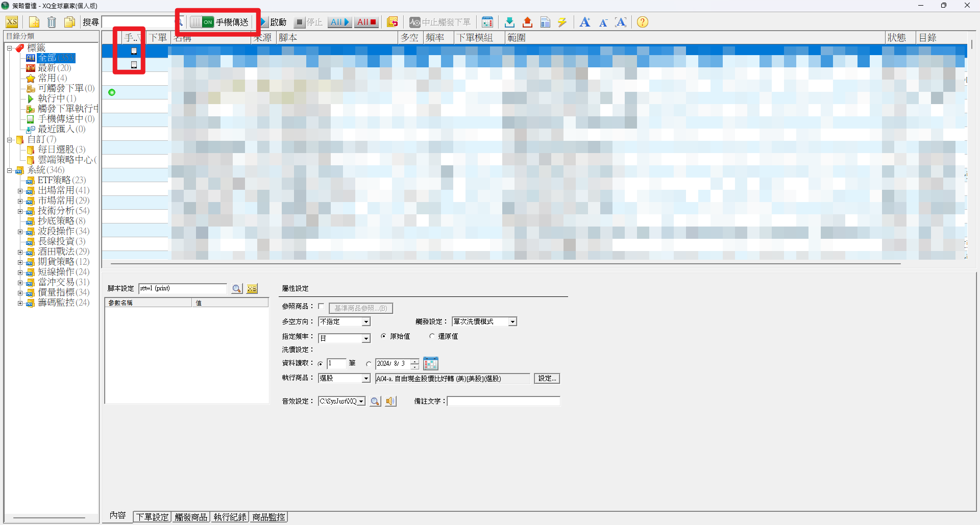Open the 多空方向 dropdown

tap(366, 322)
